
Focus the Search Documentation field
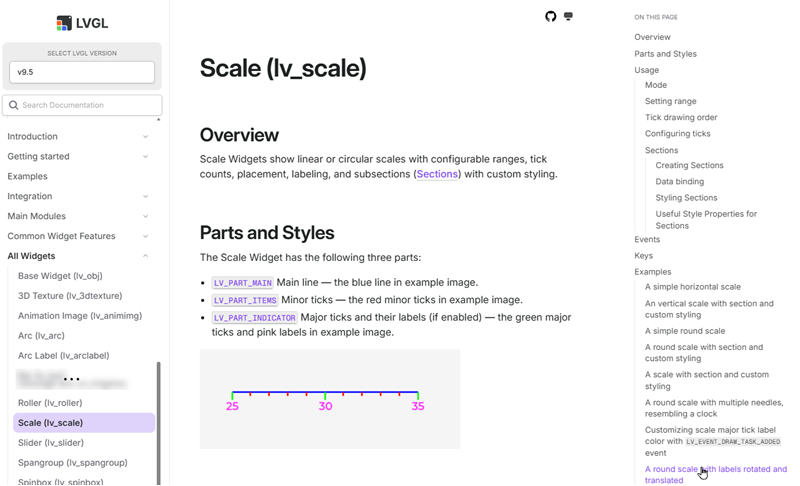pyautogui.click(x=82, y=105)
